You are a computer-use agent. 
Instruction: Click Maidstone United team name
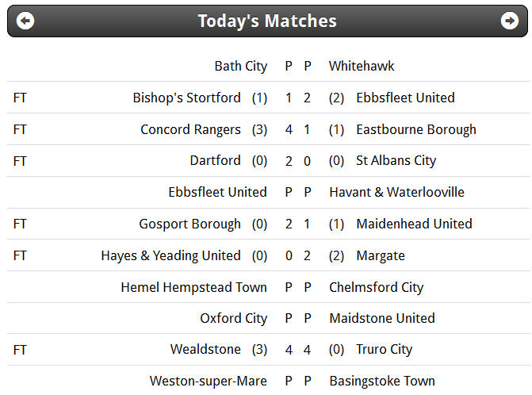(x=382, y=318)
